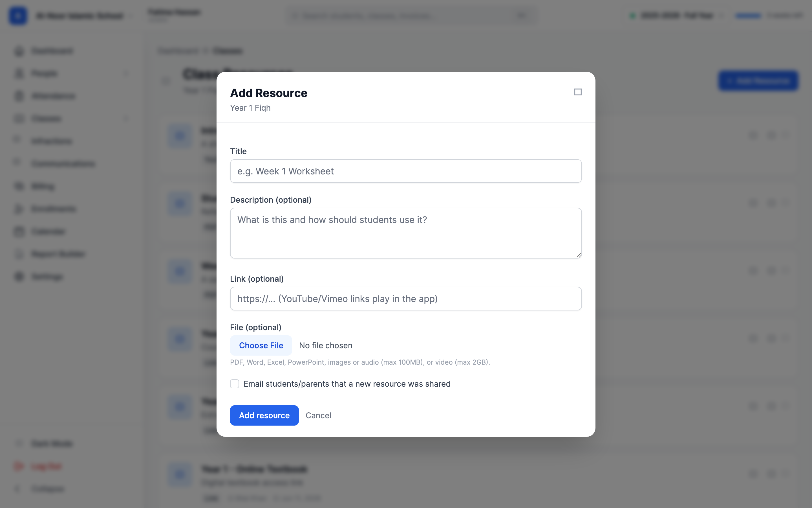This screenshot has width=812, height=508.
Task: Click the Description resize handle
Action: tap(579, 255)
